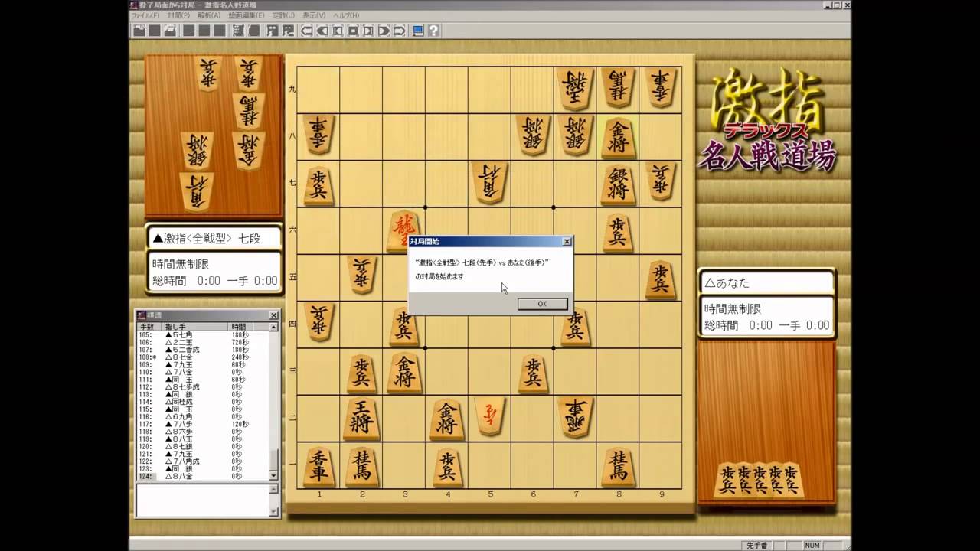Open the 解析(A) menu
The image size is (980, 551).
click(208, 15)
